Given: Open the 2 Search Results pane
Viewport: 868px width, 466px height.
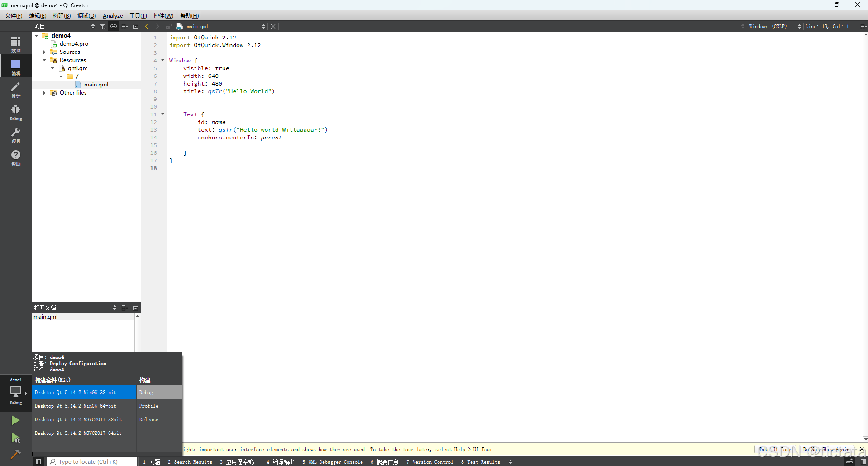Looking at the screenshot, I should (190, 462).
